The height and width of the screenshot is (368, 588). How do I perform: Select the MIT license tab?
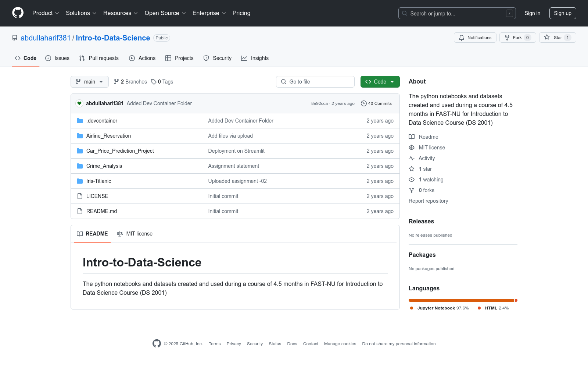coord(135,234)
